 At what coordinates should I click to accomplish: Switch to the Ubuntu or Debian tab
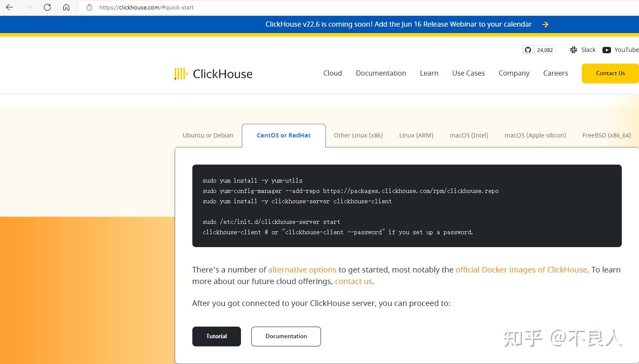208,135
